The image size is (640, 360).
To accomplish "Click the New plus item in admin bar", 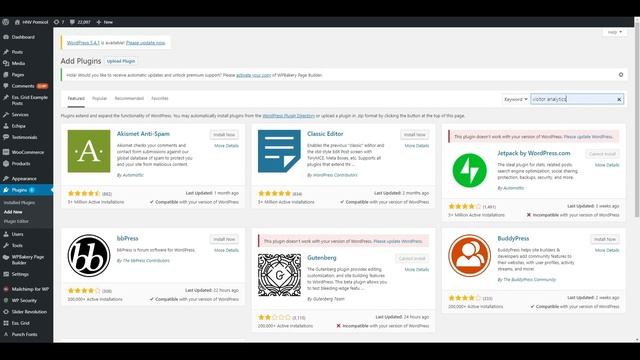I will click(104, 22).
